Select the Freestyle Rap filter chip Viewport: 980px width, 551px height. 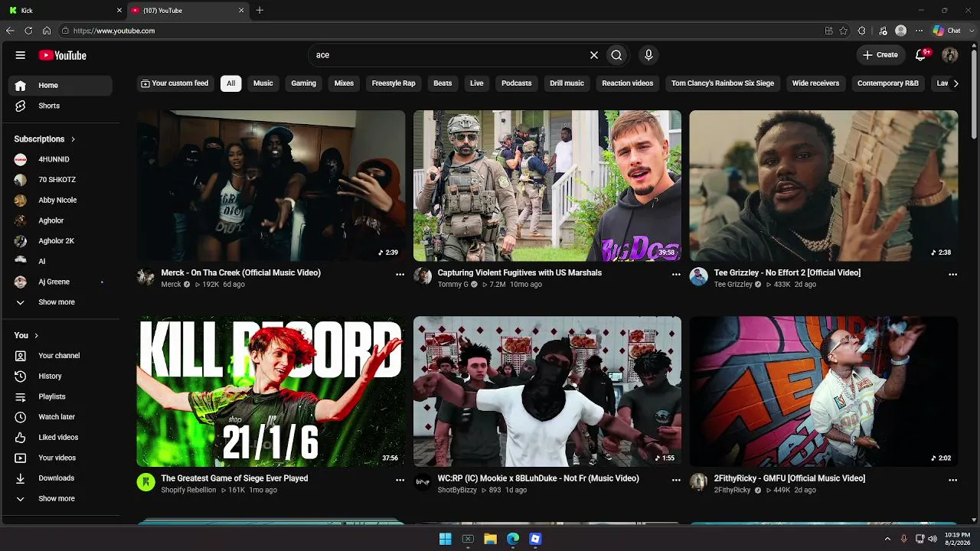tap(394, 83)
